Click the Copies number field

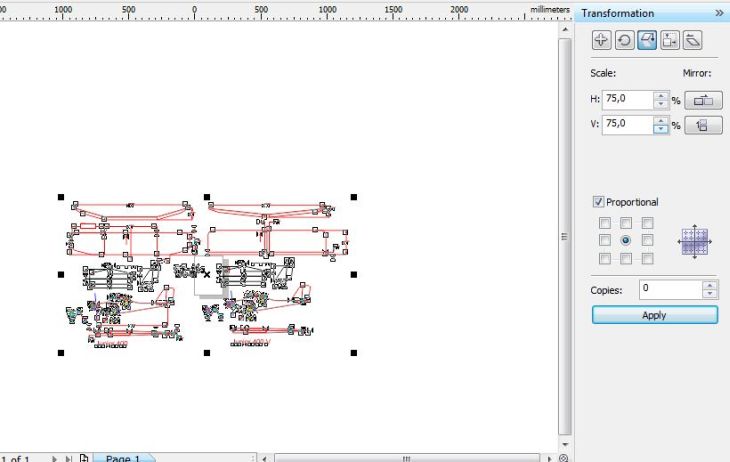click(x=670, y=290)
